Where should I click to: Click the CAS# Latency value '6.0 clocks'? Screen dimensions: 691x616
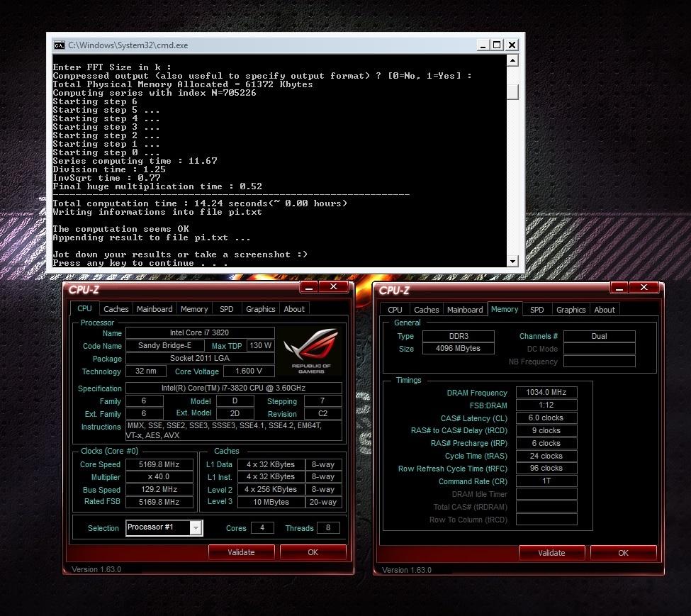coord(546,418)
